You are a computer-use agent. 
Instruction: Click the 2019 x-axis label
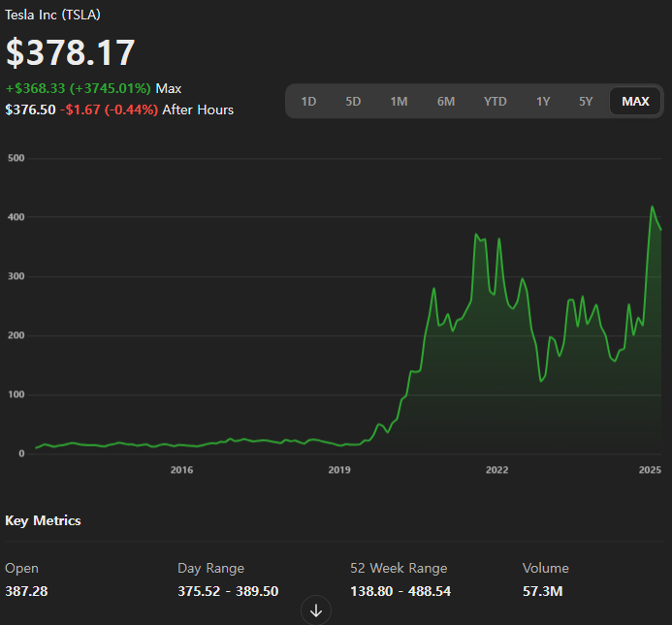click(339, 470)
